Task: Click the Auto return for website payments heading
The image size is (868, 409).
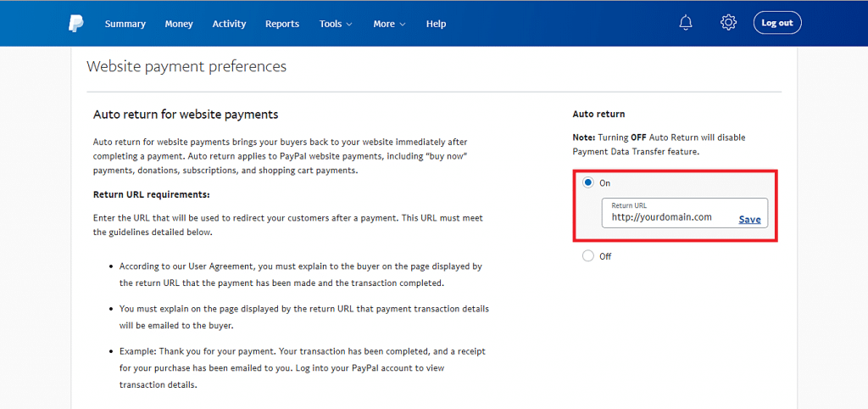Action: click(x=186, y=114)
